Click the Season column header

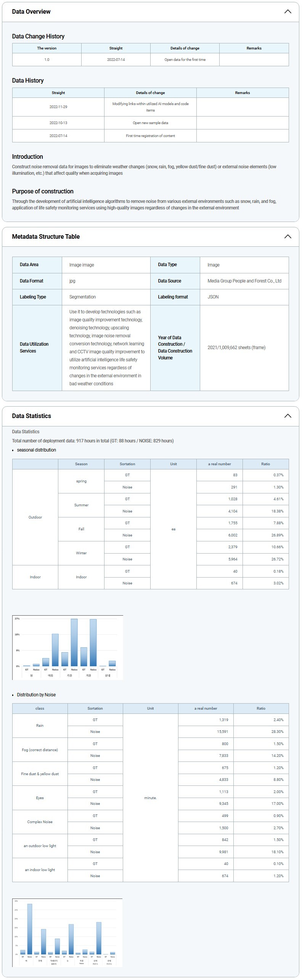tap(81, 464)
